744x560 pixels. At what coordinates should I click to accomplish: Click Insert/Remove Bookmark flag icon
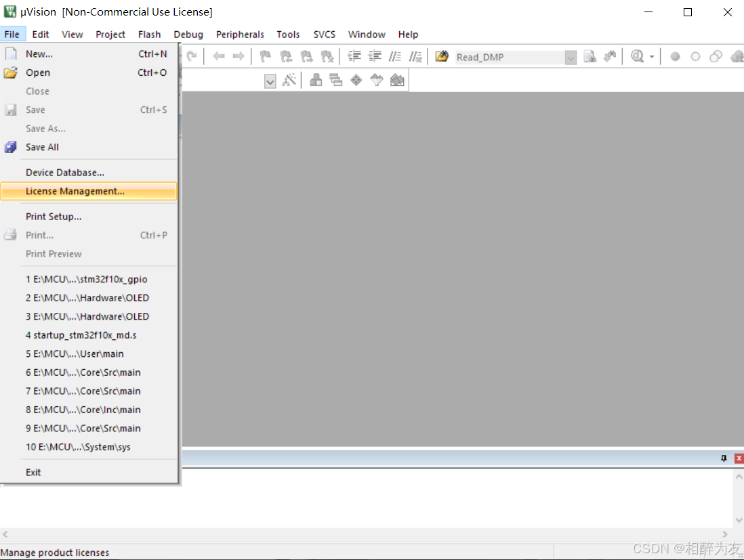(266, 56)
